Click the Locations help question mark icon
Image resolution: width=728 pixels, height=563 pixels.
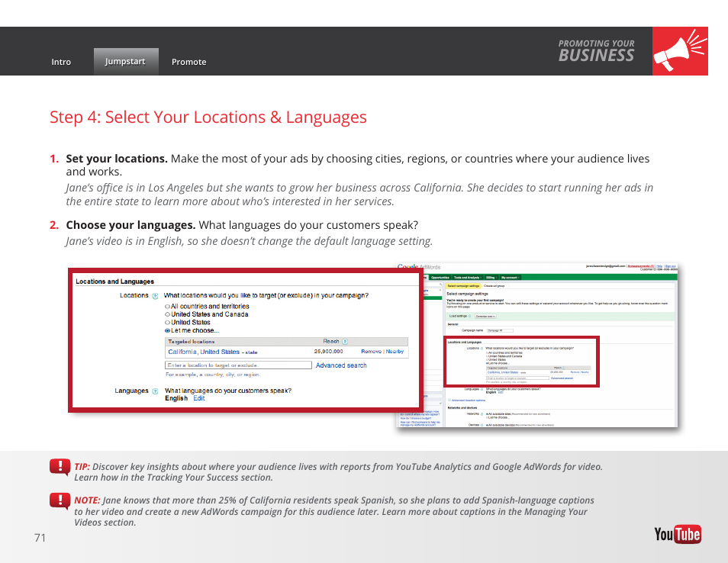click(155, 296)
